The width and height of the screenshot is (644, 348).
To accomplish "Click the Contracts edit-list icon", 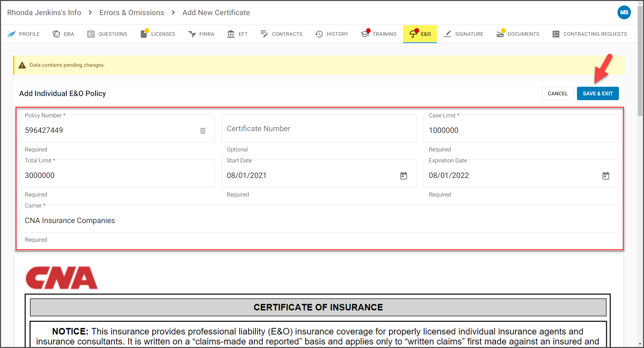I will 264,34.
